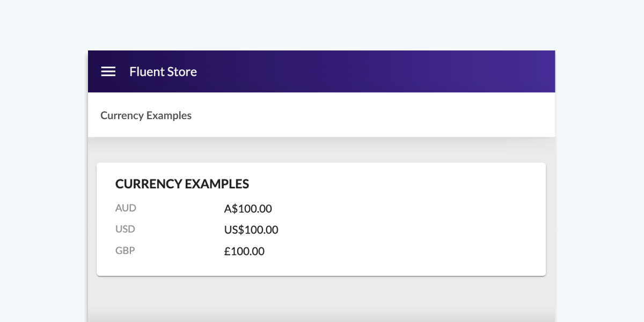Click the £100.00 amount value
The image size is (644, 322).
click(244, 251)
